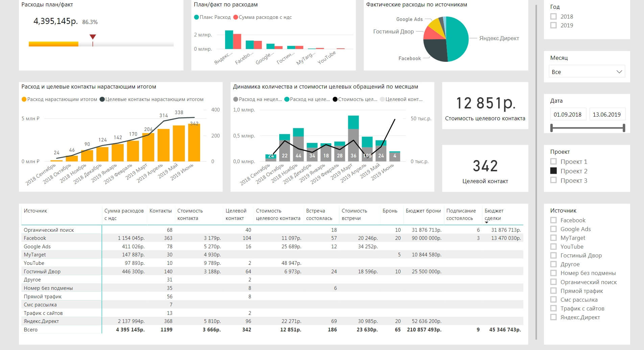Click gray legend marker Расход на нецел...
This screenshot has height=350, width=644.
[236, 99]
